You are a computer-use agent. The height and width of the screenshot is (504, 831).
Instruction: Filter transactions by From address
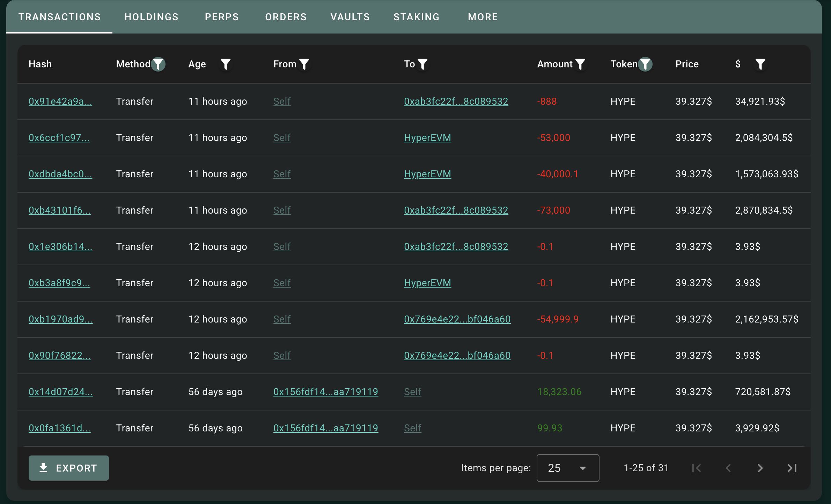tap(304, 64)
